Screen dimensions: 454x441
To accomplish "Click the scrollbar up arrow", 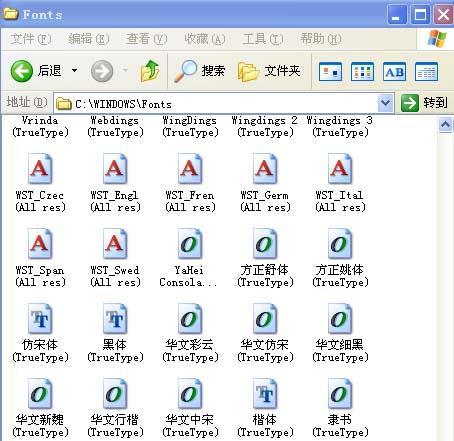I will tap(445, 125).
